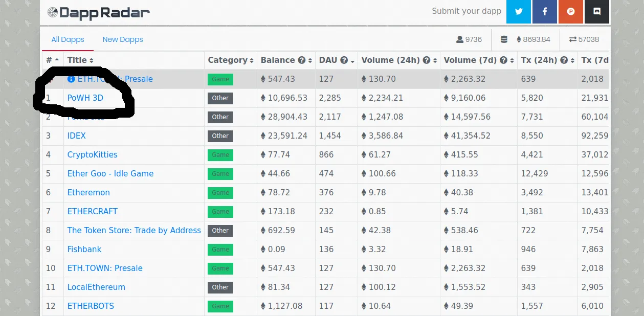Viewport: 644px width, 316px height.
Task: Click the users count icon 9736
Action: tap(460, 39)
